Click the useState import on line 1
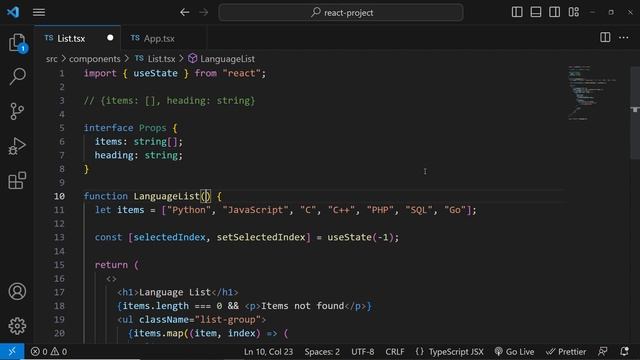This screenshot has height=360, width=640. 156,73
